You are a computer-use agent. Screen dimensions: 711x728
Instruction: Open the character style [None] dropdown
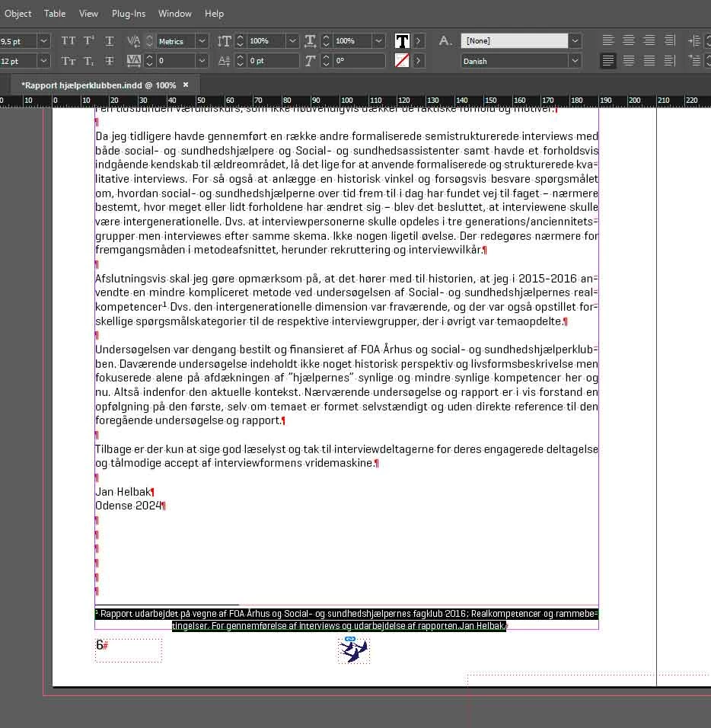[575, 41]
